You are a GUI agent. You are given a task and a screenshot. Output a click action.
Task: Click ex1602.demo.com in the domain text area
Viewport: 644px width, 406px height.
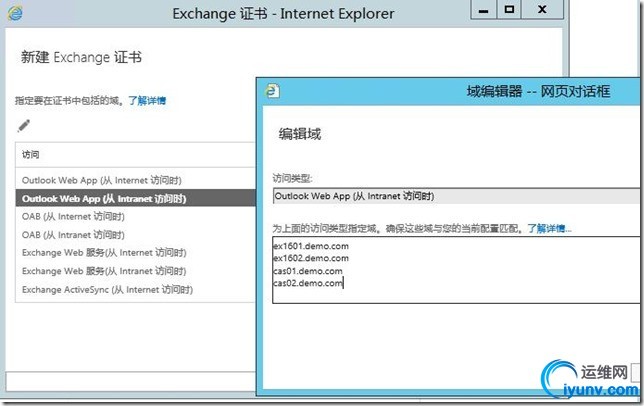click(311, 258)
